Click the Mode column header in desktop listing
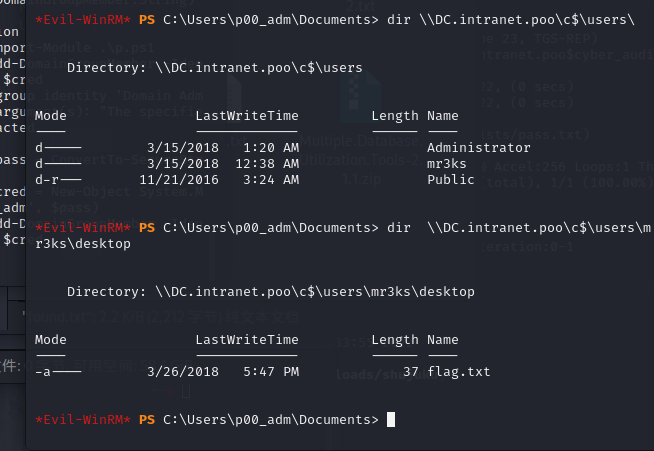This screenshot has height=451, width=654. [51, 340]
